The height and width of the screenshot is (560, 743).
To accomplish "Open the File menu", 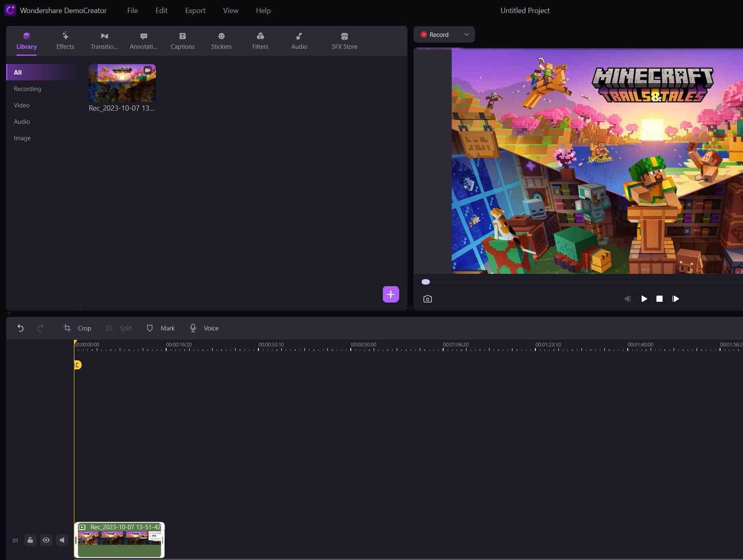I will (133, 11).
